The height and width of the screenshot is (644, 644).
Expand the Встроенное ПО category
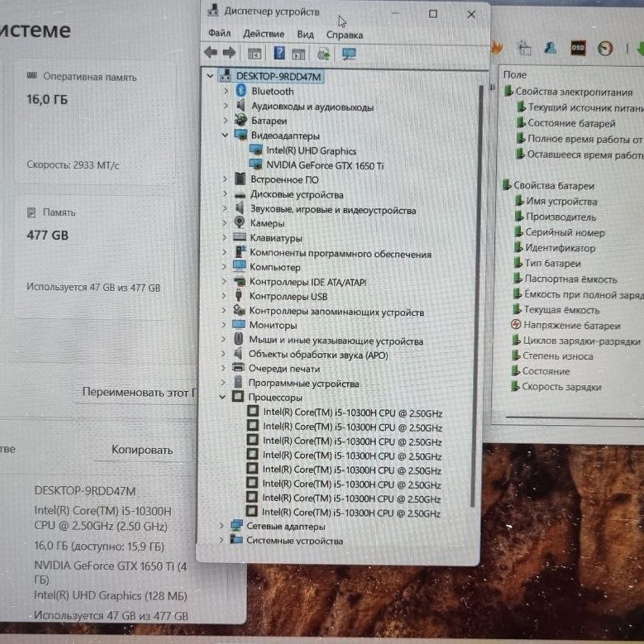coord(225,179)
